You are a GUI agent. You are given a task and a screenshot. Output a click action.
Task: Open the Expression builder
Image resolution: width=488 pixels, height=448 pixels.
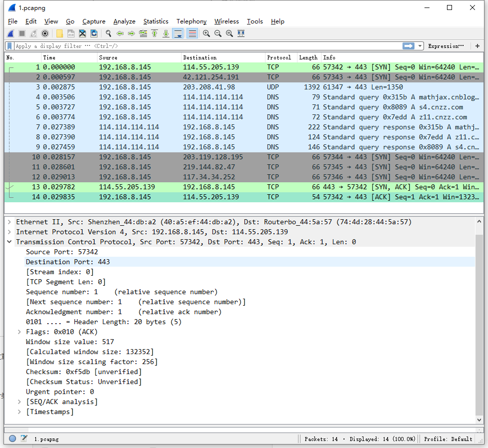pos(445,46)
